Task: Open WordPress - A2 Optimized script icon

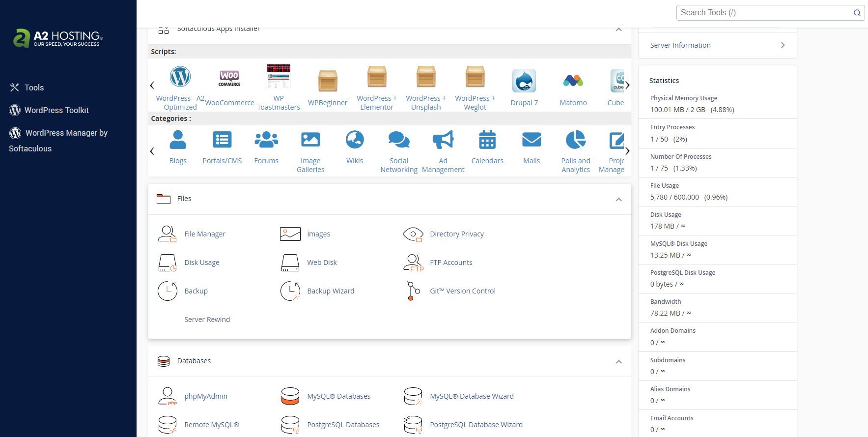Action: tap(180, 77)
